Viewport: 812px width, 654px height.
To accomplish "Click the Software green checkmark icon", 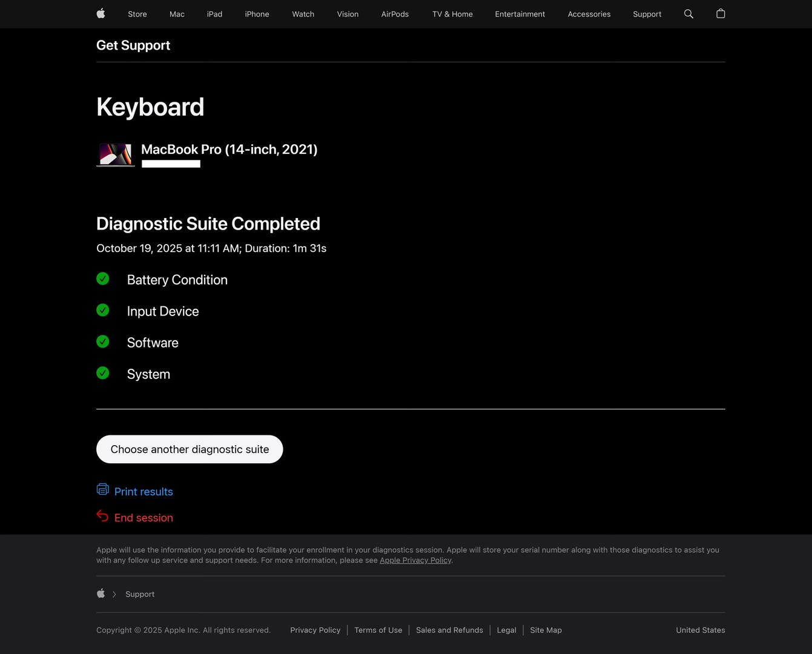I will [103, 342].
